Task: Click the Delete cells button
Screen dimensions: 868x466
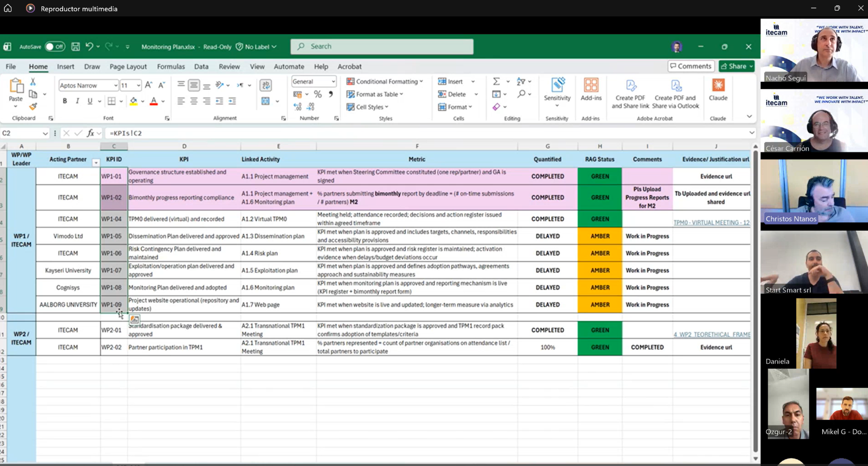Action: click(452, 94)
